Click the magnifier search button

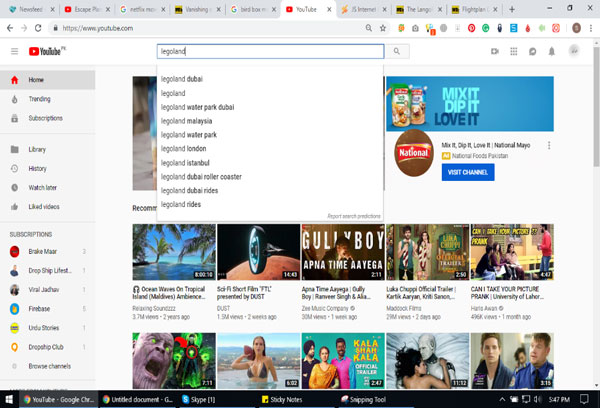coord(397,51)
